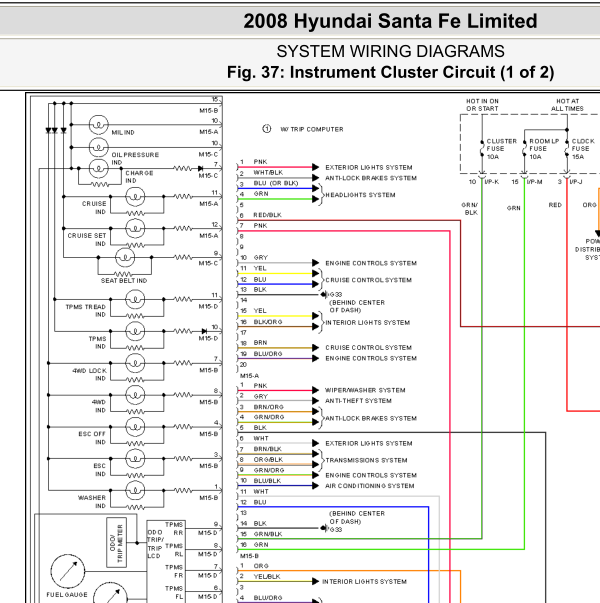
Task: Click the 'I/P-K' connector label
Action: coord(492,182)
